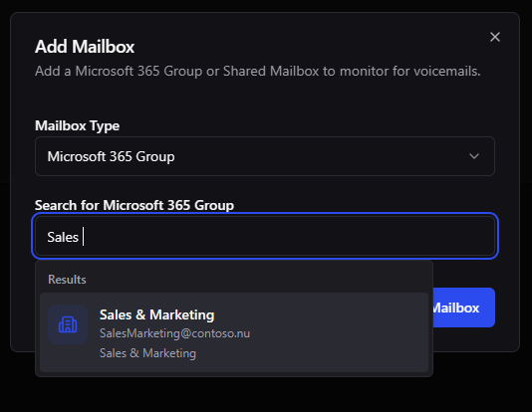The height and width of the screenshot is (412, 532).
Task: Click empty area right of the search text
Action: [288, 236]
